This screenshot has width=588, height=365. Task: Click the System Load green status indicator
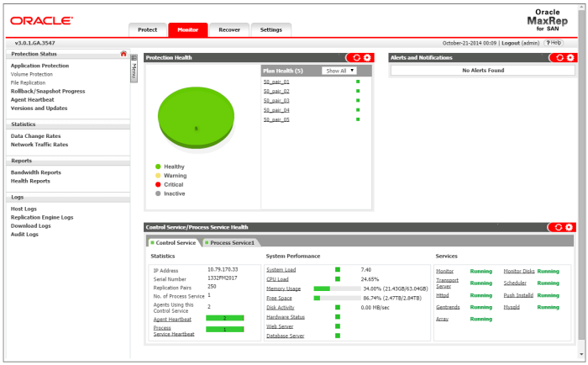338,270
